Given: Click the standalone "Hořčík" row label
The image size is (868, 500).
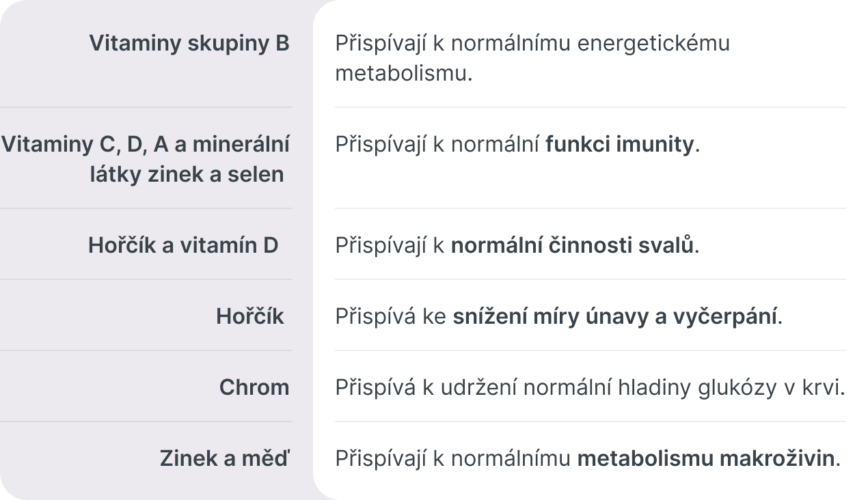Looking at the screenshot, I should point(250,316).
